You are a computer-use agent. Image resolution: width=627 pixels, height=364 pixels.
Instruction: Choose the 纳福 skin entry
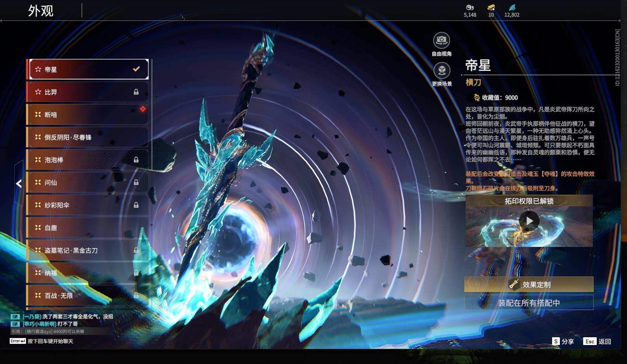(x=88, y=273)
